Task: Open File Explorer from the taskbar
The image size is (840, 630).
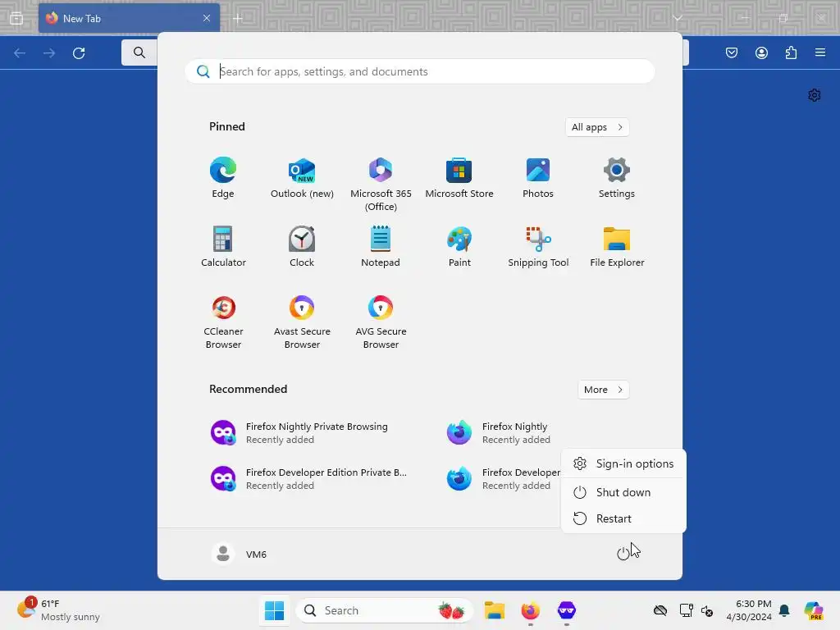Action: coord(495,610)
